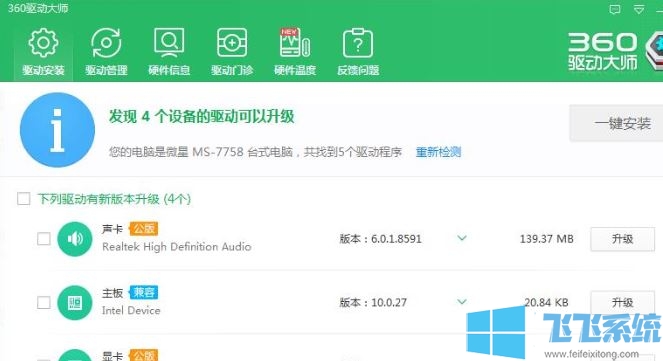Click the heading 发现 4 个设备的驱动可以升级
Viewport: 663px width, 361px height.
pos(201,116)
